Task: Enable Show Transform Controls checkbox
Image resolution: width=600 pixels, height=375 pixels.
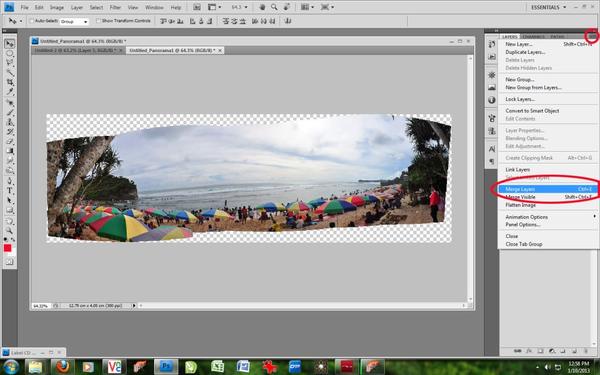Action: click(x=98, y=21)
